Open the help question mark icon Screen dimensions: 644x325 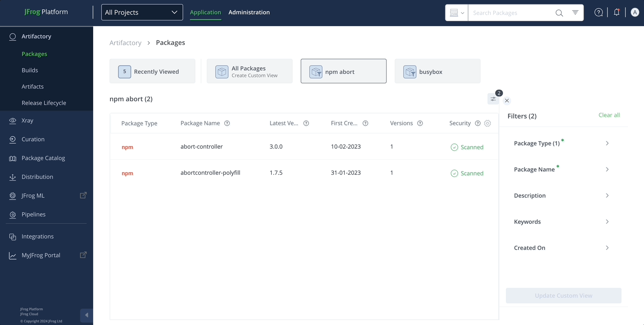click(599, 12)
